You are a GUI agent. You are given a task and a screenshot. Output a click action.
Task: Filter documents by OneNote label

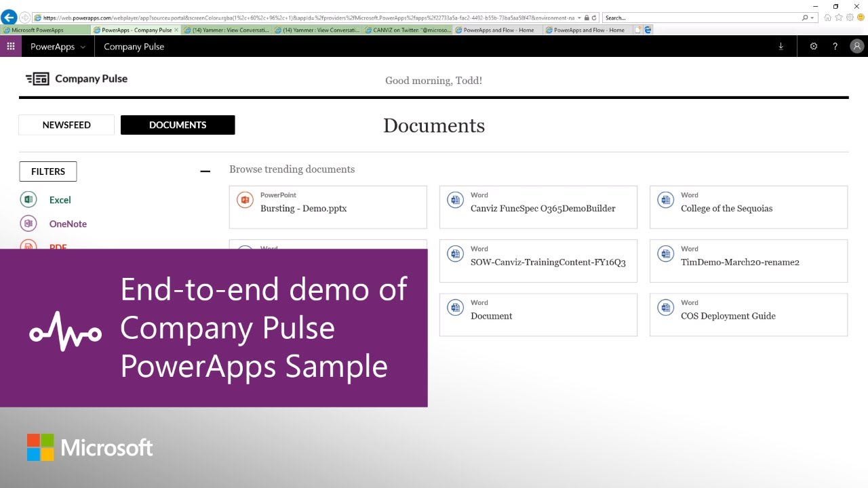pyautogui.click(x=68, y=224)
